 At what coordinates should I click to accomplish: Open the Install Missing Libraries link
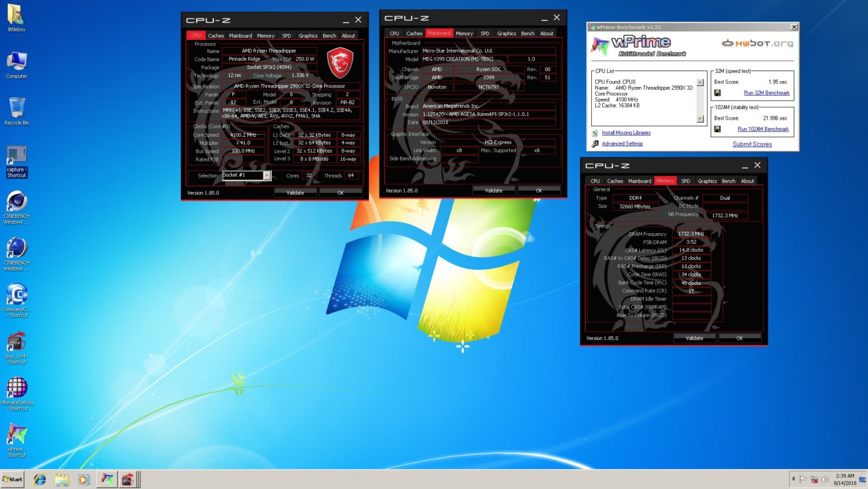(x=626, y=133)
